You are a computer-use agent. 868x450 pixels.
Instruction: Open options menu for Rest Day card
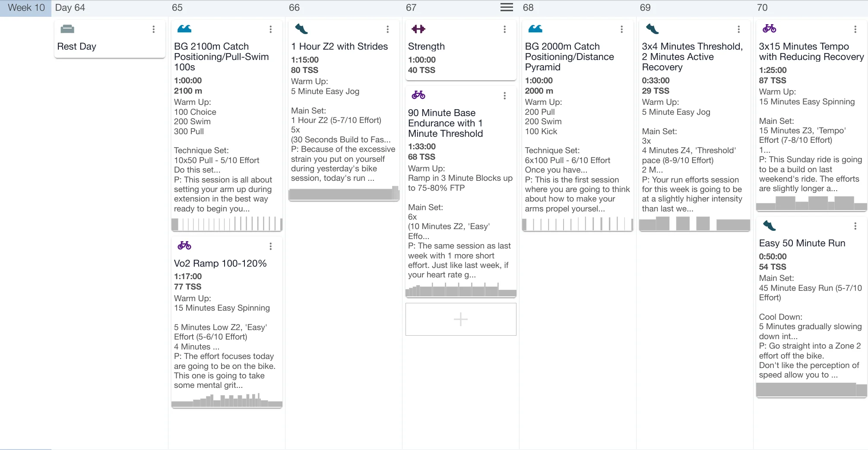pos(153,29)
